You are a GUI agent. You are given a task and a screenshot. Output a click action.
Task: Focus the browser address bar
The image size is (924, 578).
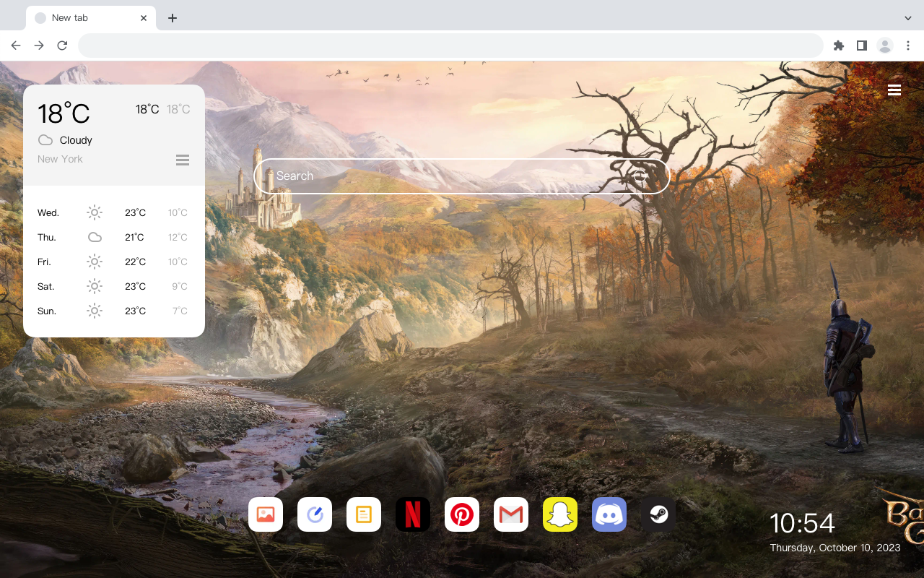pos(450,46)
